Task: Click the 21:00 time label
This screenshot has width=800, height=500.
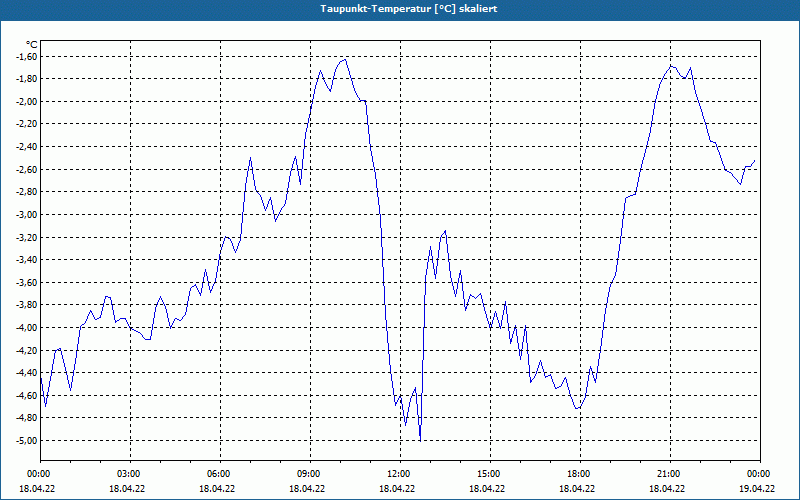Action: 670,474
